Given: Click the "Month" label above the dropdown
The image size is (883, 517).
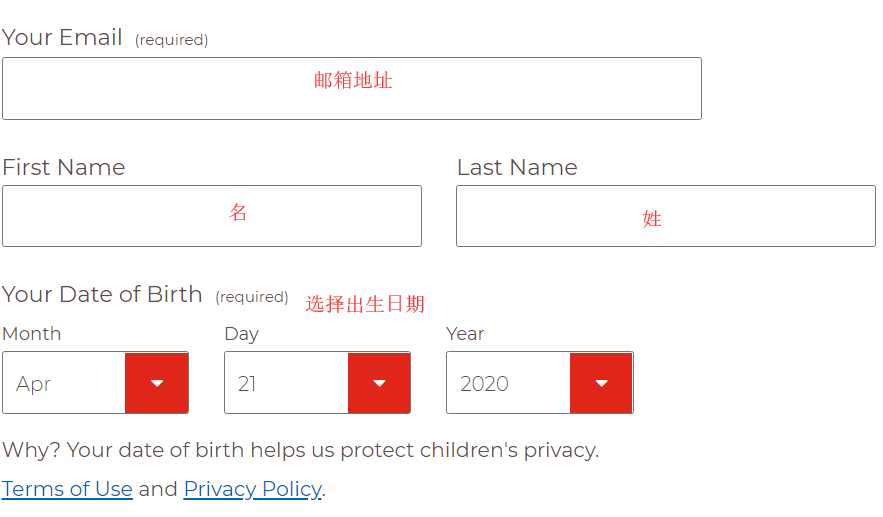Looking at the screenshot, I should 32,334.
